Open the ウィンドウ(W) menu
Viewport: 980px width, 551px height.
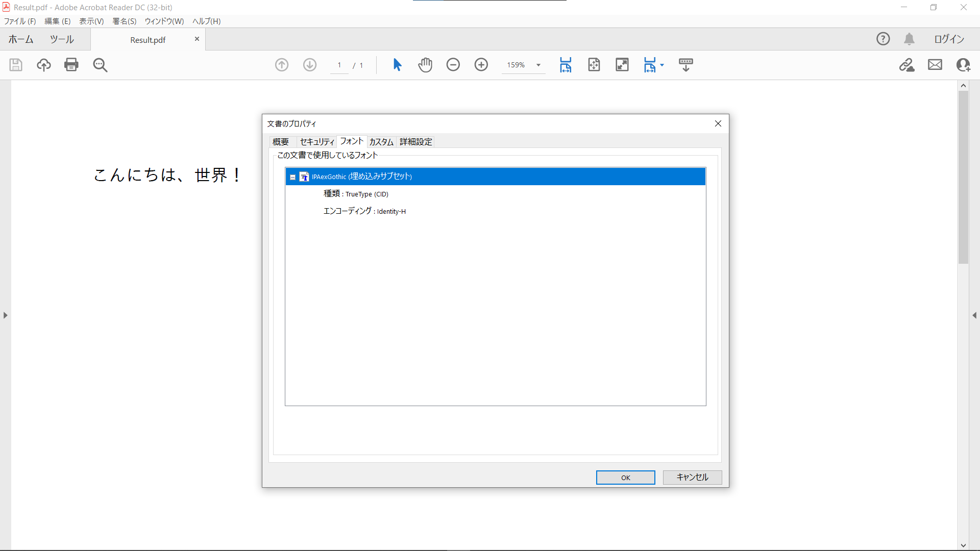tap(164, 21)
